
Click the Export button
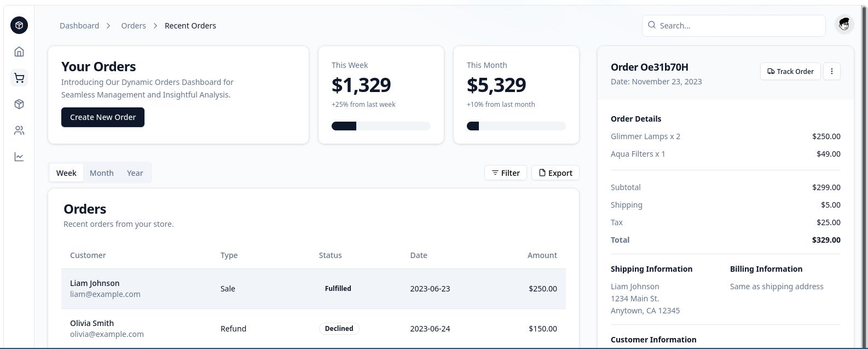[555, 173]
